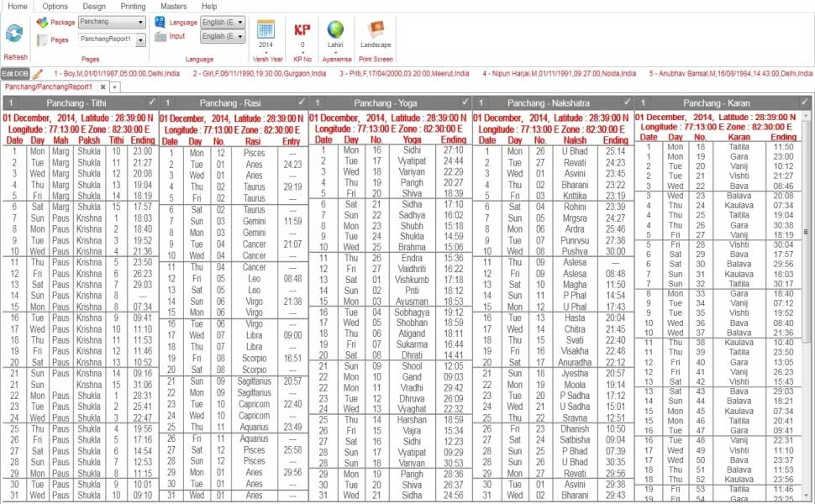The height and width of the screenshot is (504, 815).
Task: Open the Language dropdown
Action: (x=223, y=23)
